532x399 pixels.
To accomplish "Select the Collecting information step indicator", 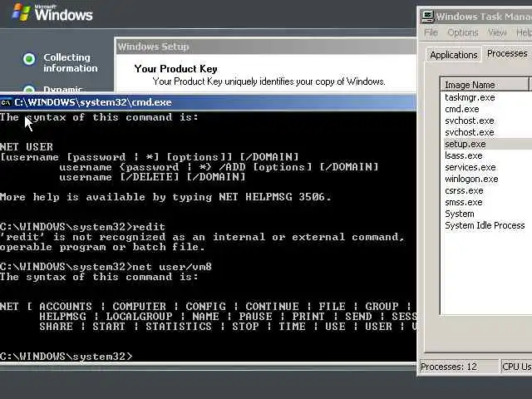I will point(29,59).
